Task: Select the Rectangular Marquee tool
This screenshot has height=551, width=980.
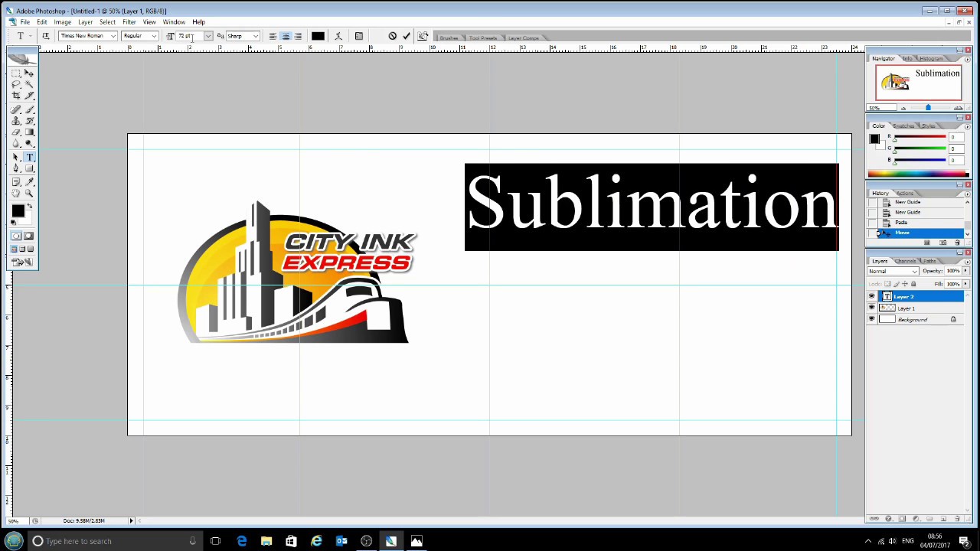Action: tap(15, 73)
